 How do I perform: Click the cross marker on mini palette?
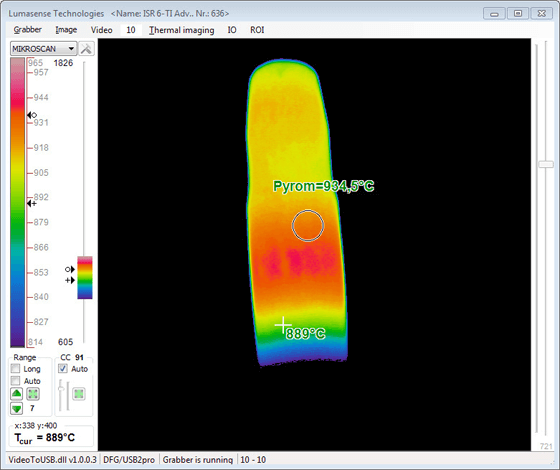70,280
